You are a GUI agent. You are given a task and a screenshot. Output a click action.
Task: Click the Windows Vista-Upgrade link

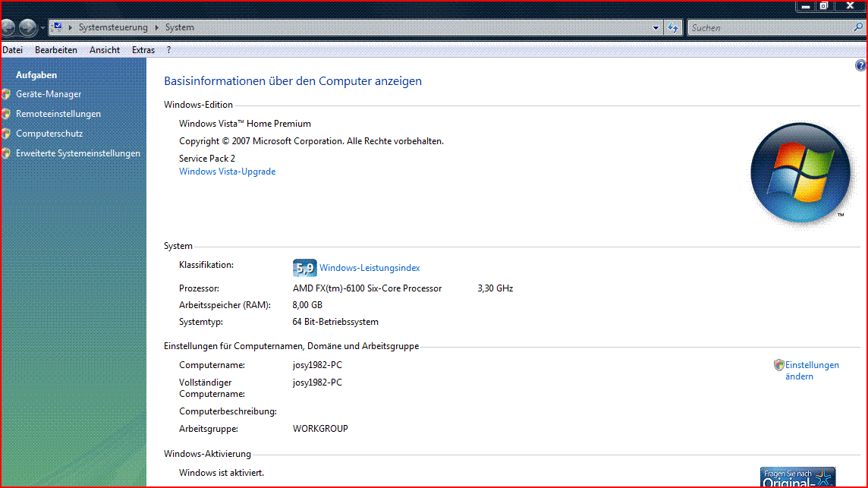227,172
